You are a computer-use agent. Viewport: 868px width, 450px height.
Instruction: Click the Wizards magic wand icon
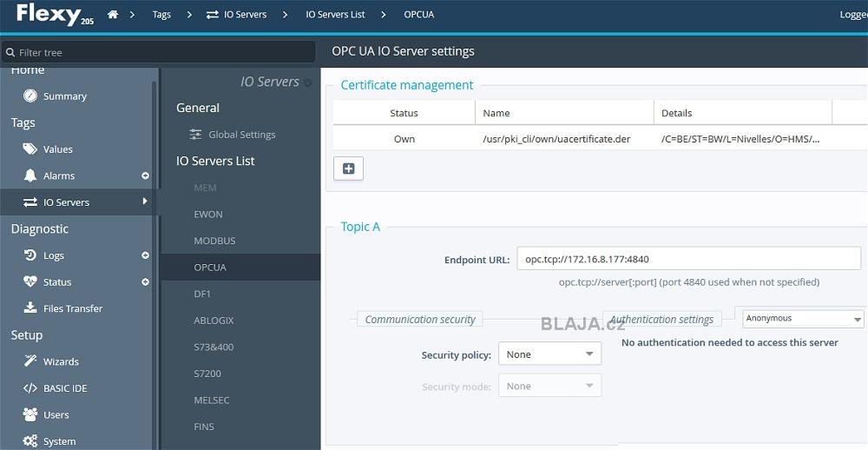tap(30, 361)
